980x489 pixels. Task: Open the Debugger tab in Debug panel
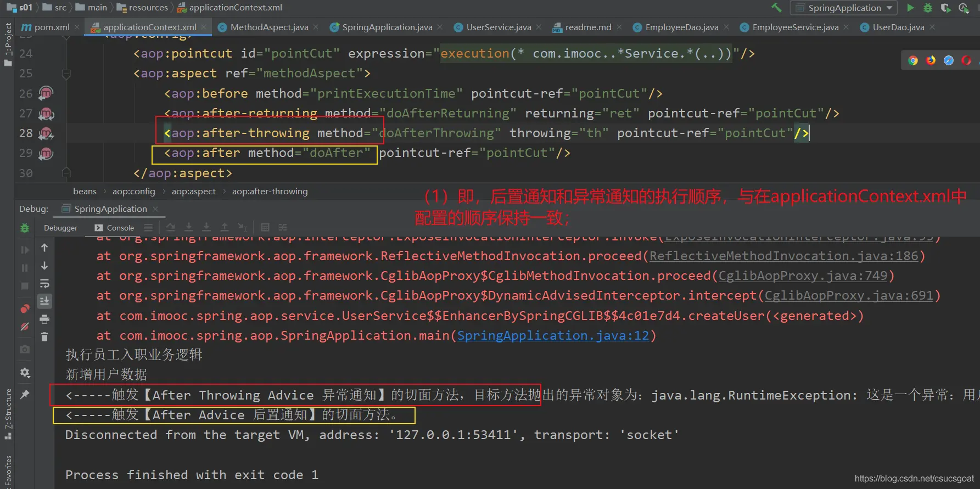60,228
